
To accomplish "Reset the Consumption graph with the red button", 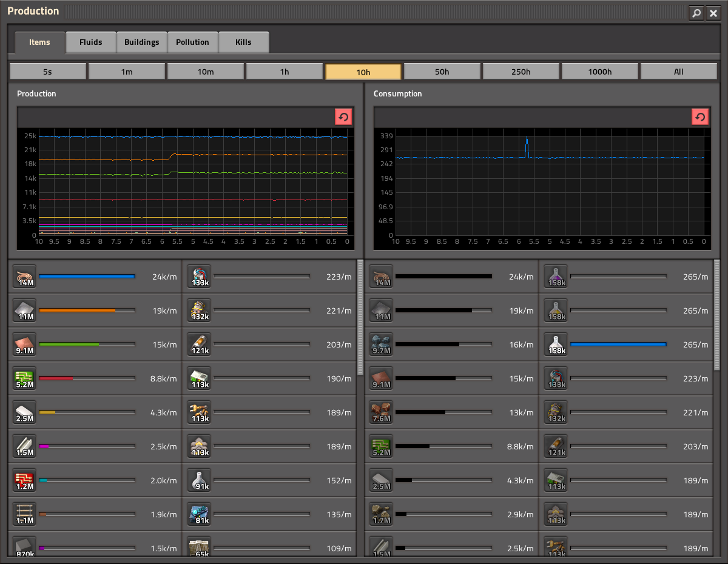I will point(700,117).
